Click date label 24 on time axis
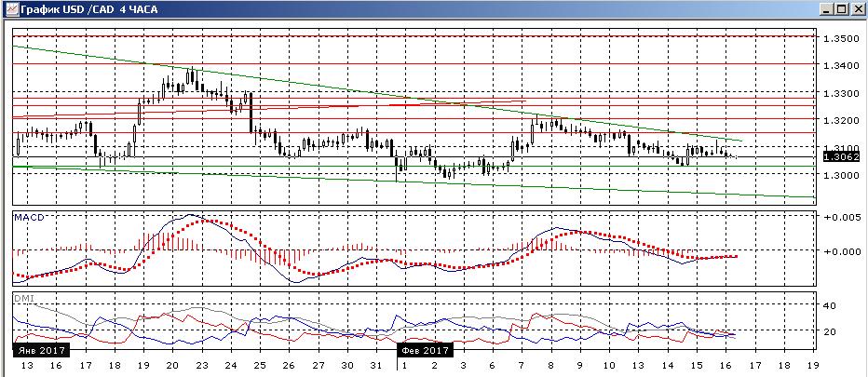The image size is (868, 377). click(x=231, y=366)
